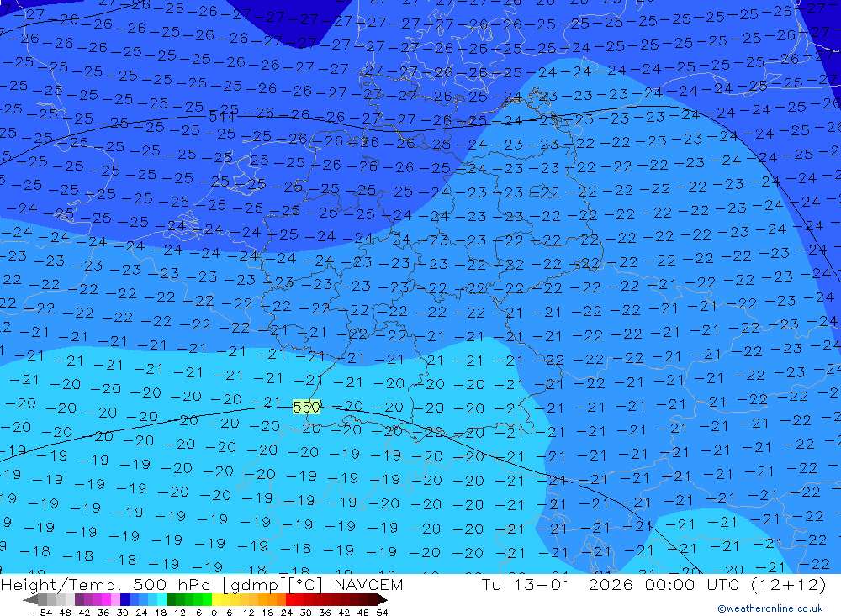841x616 pixels.
Task: Pick the dark navy swatch above -30
Action: coord(124,599)
